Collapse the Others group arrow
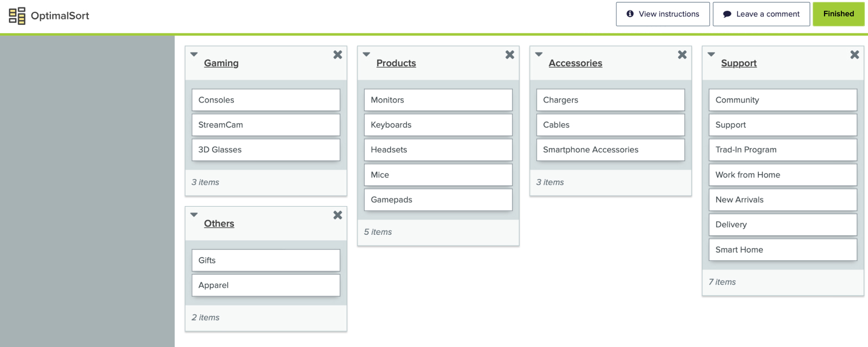This screenshot has height=347, width=868. click(194, 215)
